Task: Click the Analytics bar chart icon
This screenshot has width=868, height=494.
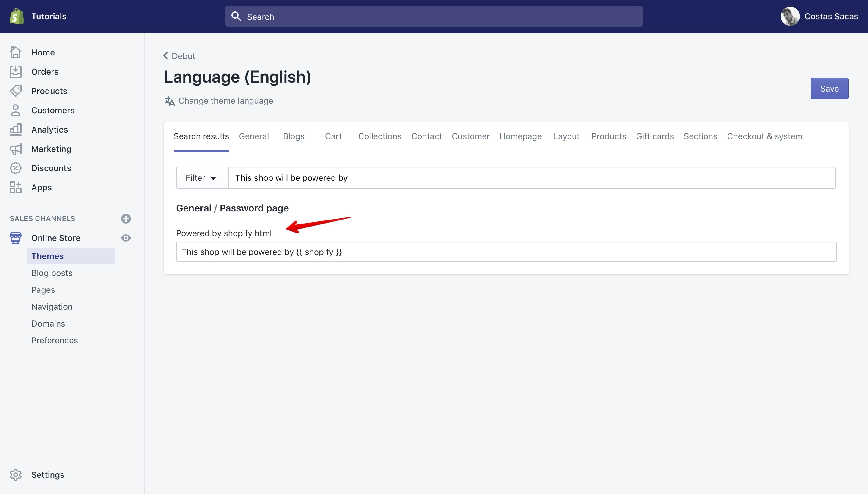Action: coord(16,130)
